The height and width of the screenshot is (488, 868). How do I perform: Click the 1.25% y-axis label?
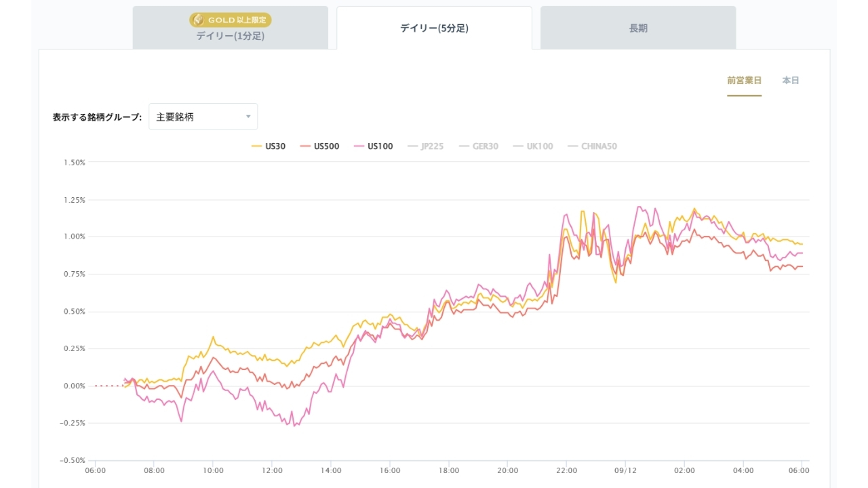click(x=74, y=200)
